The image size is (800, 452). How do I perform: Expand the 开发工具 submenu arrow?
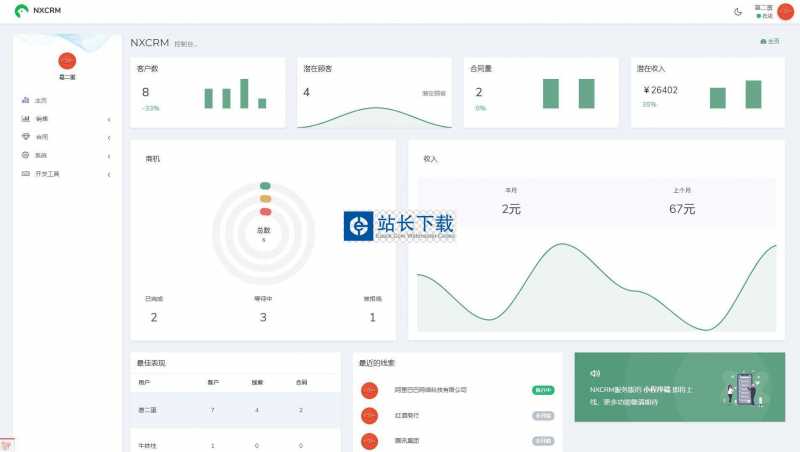[108, 174]
